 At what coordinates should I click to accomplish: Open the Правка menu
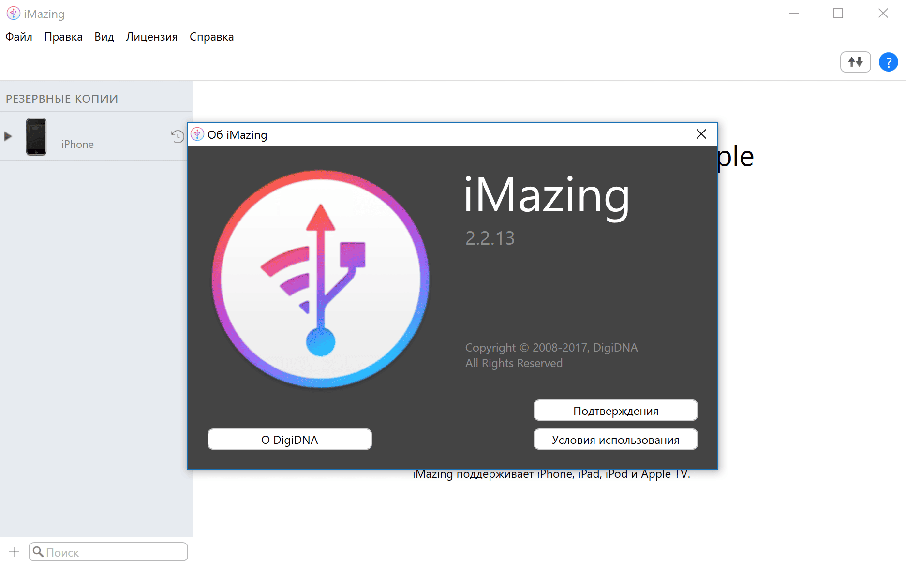[63, 37]
